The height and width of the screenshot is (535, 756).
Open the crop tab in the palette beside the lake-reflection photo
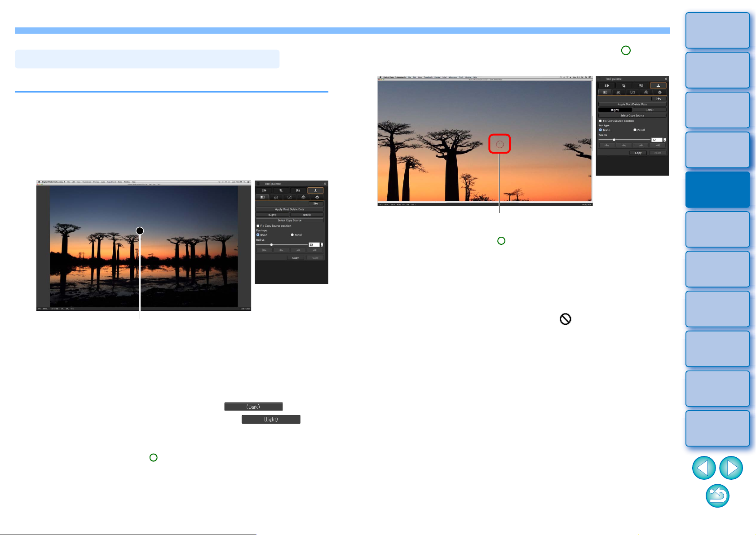click(281, 190)
